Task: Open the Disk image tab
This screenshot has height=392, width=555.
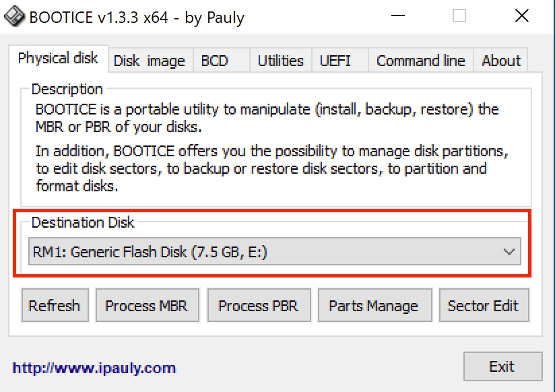Action: tap(149, 61)
